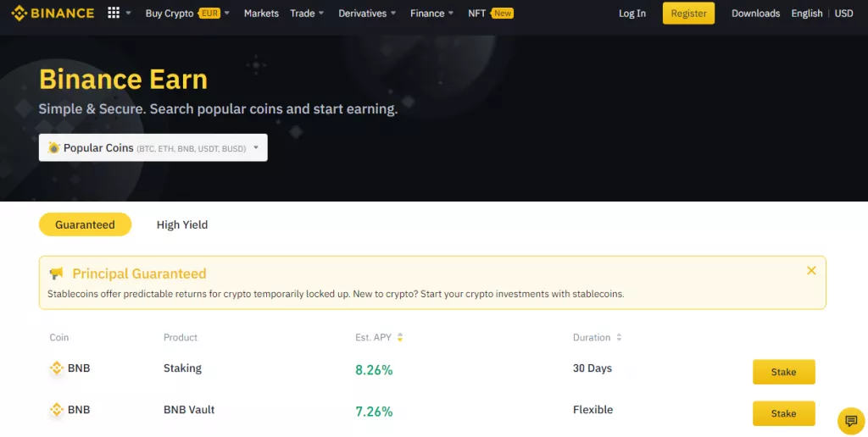
Task: Expand the Derivatives menu
Action: 367,14
